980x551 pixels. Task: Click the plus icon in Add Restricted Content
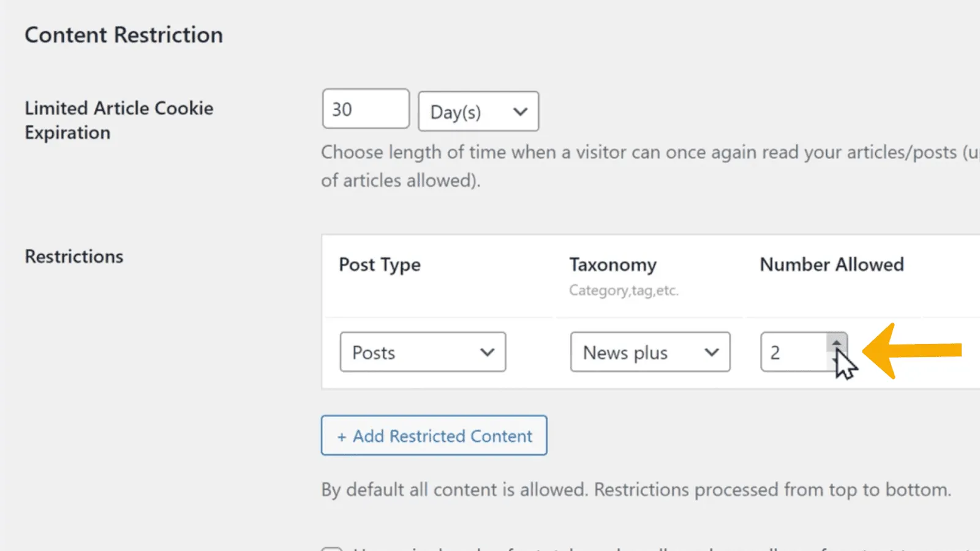click(x=342, y=437)
